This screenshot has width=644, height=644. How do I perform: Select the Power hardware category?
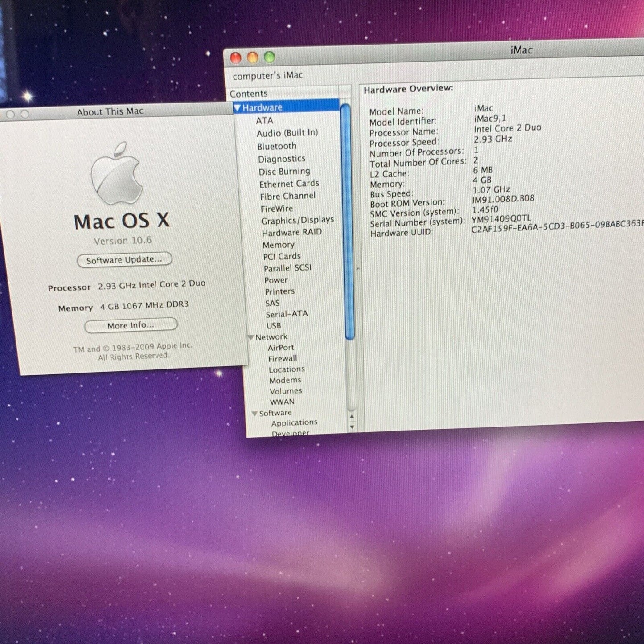tap(276, 280)
